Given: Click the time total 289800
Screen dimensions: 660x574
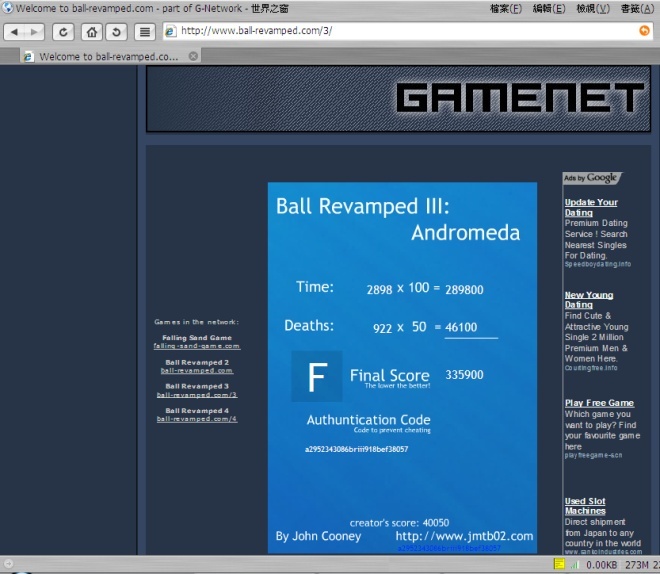Looking at the screenshot, I should pyautogui.click(x=464, y=290).
